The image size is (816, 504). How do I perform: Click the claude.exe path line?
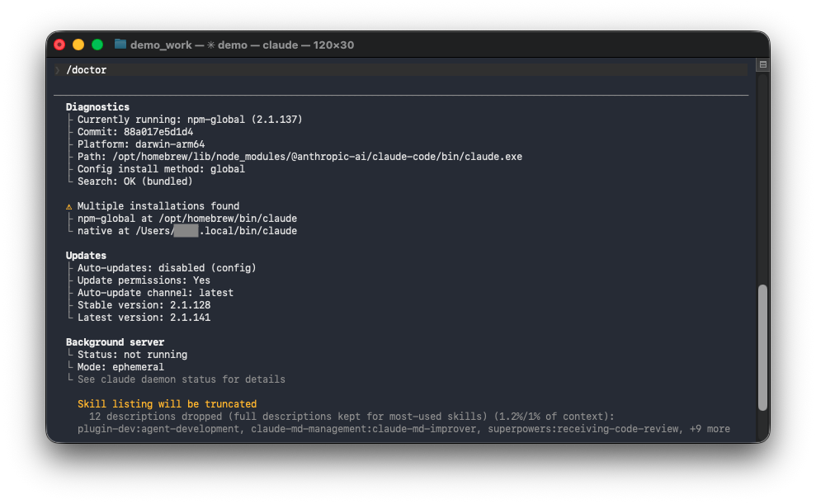click(300, 157)
